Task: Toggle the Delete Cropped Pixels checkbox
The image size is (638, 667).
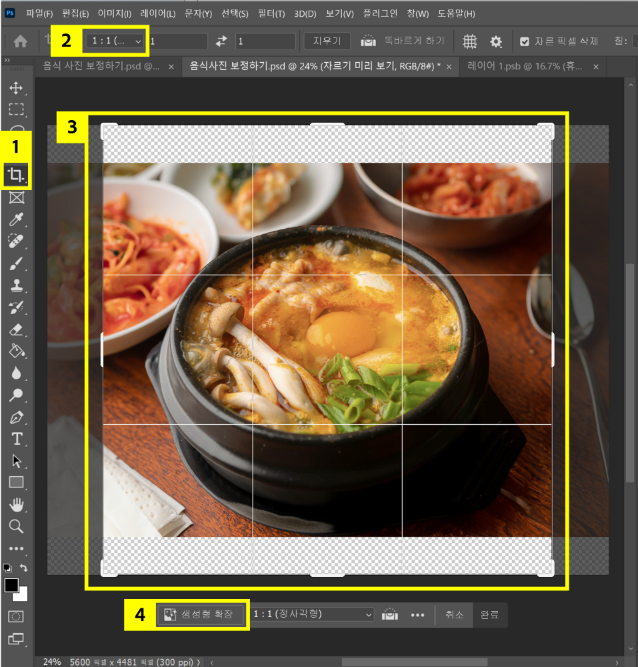Action: pyautogui.click(x=524, y=41)
